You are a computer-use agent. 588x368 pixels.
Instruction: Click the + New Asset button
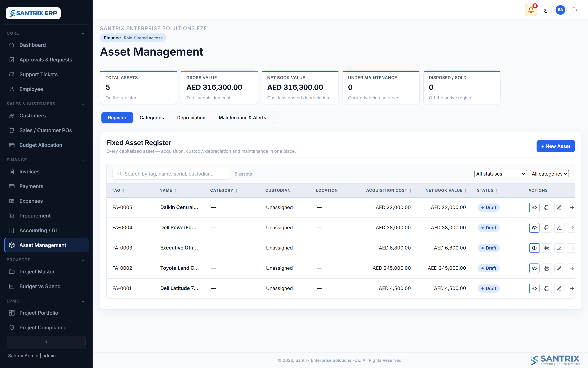pos(555,146)
